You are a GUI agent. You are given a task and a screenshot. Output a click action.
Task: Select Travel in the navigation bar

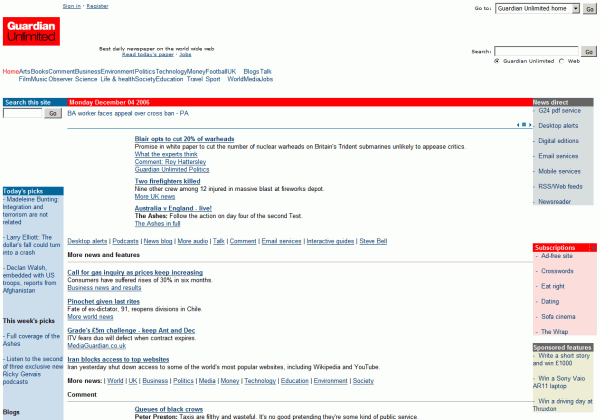point(194,79)
